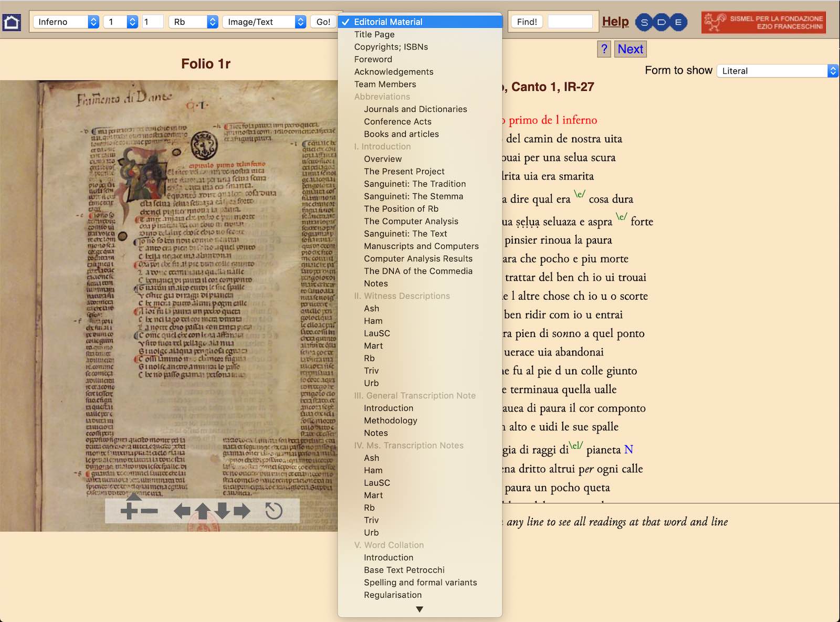This screenshot has width=840, height=622.
Task: Zoom out of the folio image
Action: (x=149, y=511)
